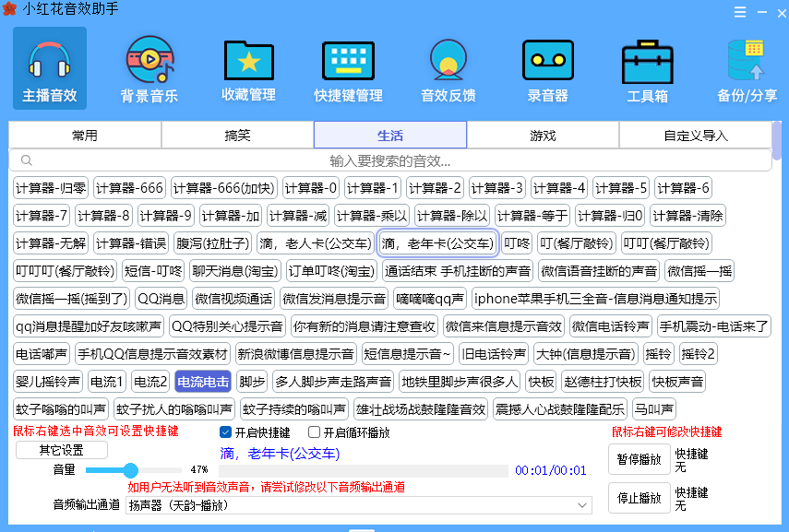Play the 旧电话铃声 sound
The image size is (789, 532).
click(x=494, y=354)
